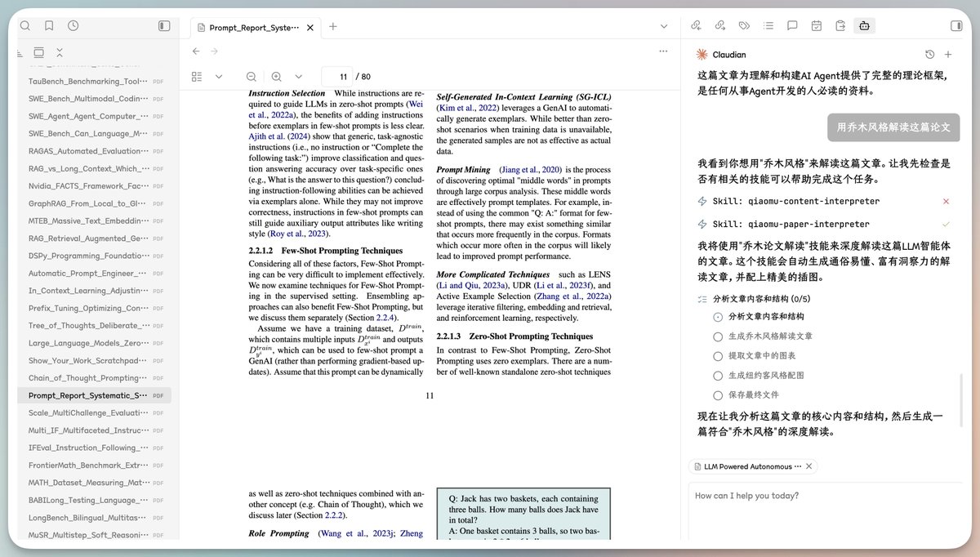Select Prompt_Report_Systematic_S file in explorer
Screen dimensions: 980x557
coord(96,395)
